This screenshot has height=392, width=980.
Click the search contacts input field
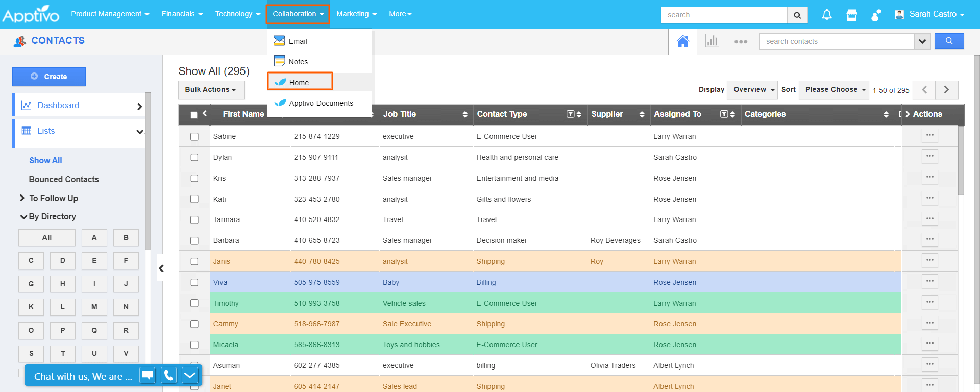click(x=837, y=41)
